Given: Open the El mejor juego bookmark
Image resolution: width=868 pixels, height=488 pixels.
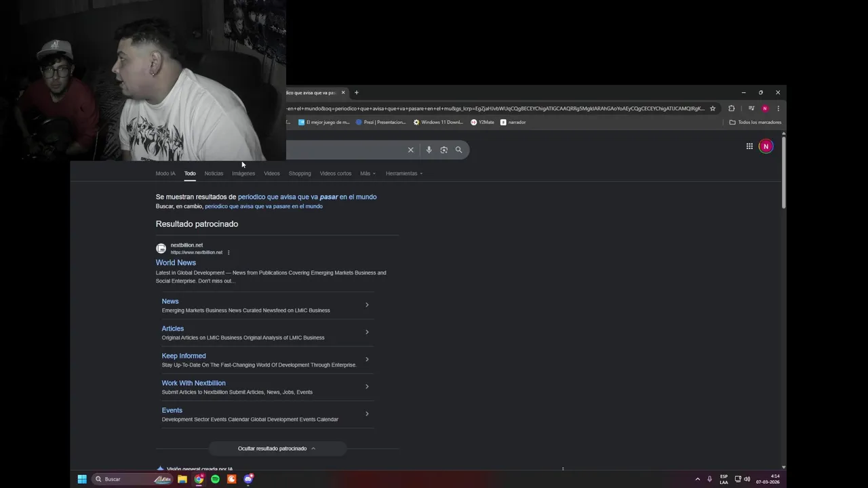Looking at the screenshot, I should [324, 122].
